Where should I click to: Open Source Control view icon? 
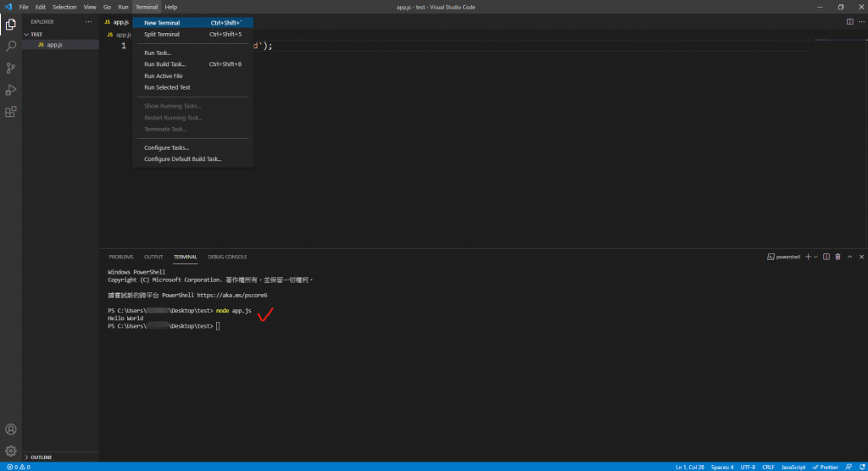pyautogui.click(x=10, y=68)
